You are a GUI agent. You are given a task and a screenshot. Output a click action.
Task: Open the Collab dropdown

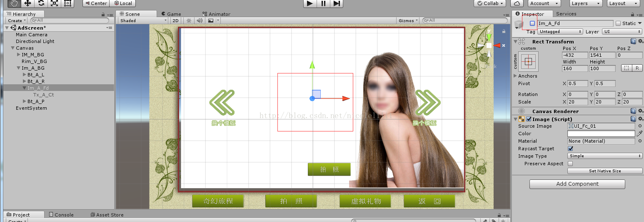490,3
